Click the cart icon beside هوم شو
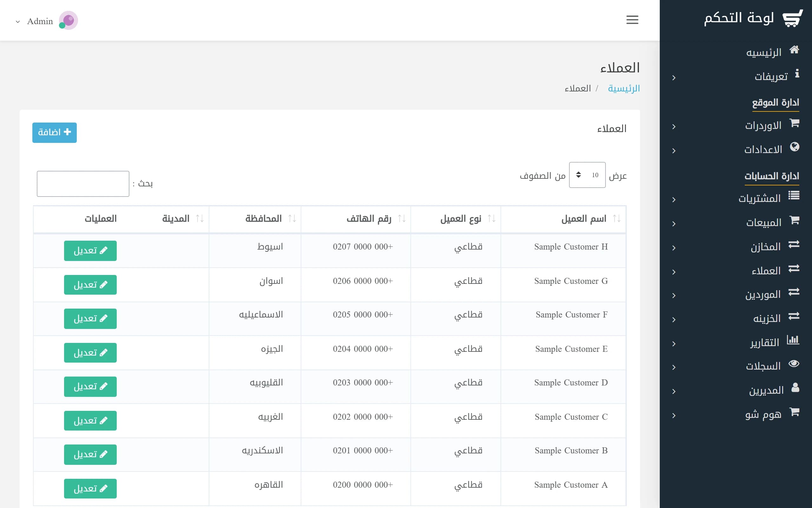812x508 pixels. click(x=794, y=412)
